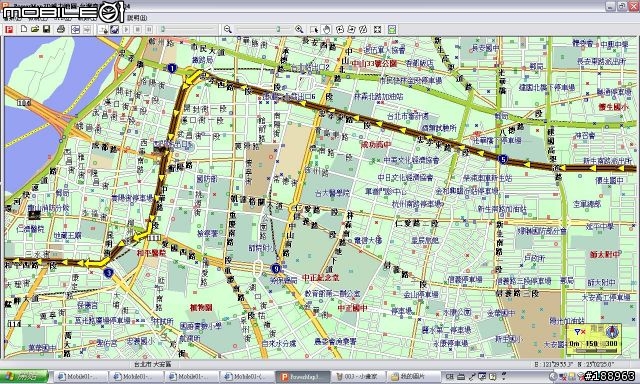Rotate the map counter-clockwise
640x384 pixels.
point(340,29)
